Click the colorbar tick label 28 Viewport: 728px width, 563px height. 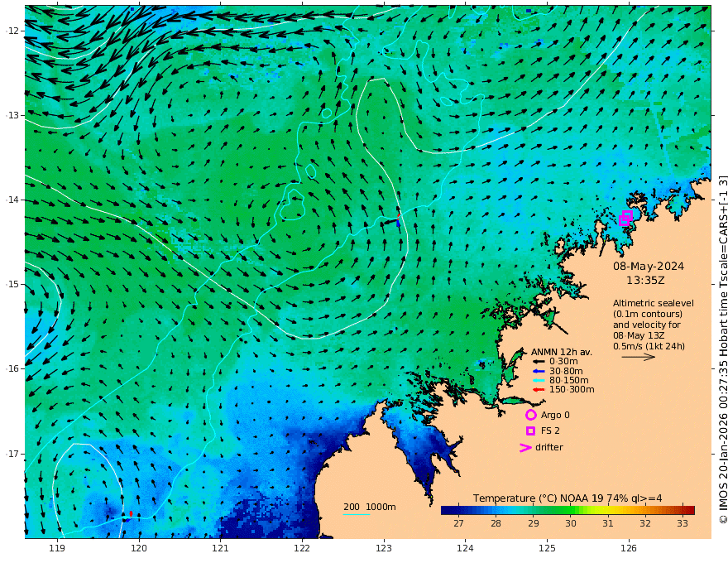point(496,523)
